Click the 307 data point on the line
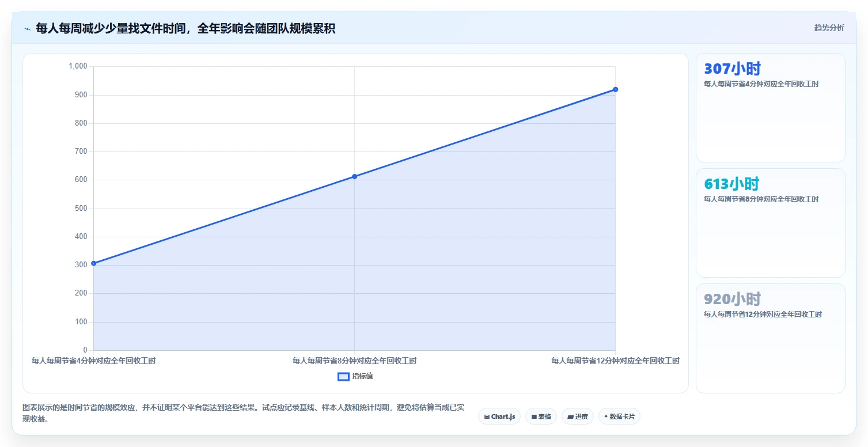The image size is (868, 447). pos(94,263)
